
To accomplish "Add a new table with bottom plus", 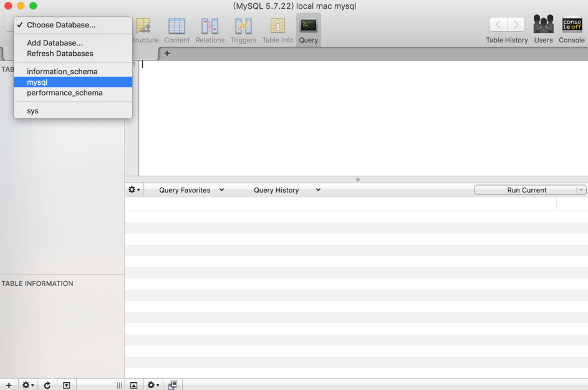I will 9,385.
